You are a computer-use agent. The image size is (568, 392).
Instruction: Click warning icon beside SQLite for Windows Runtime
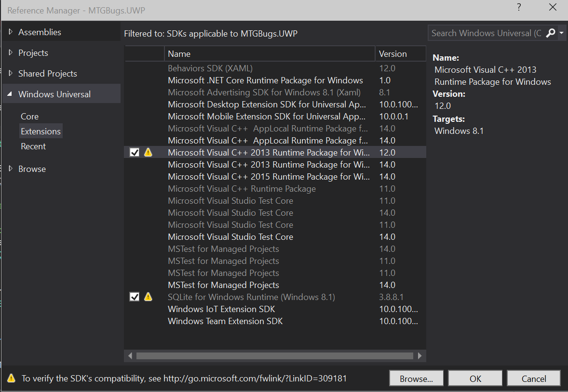tap(148, 297)
